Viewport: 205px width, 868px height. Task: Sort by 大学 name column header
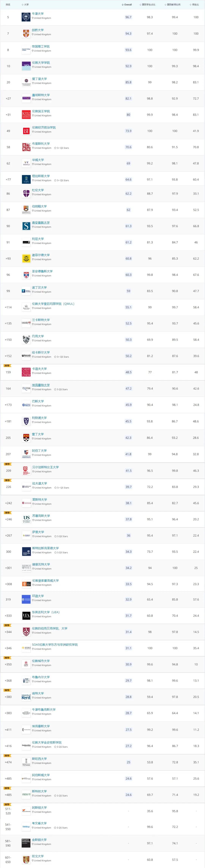coord(25,5)
